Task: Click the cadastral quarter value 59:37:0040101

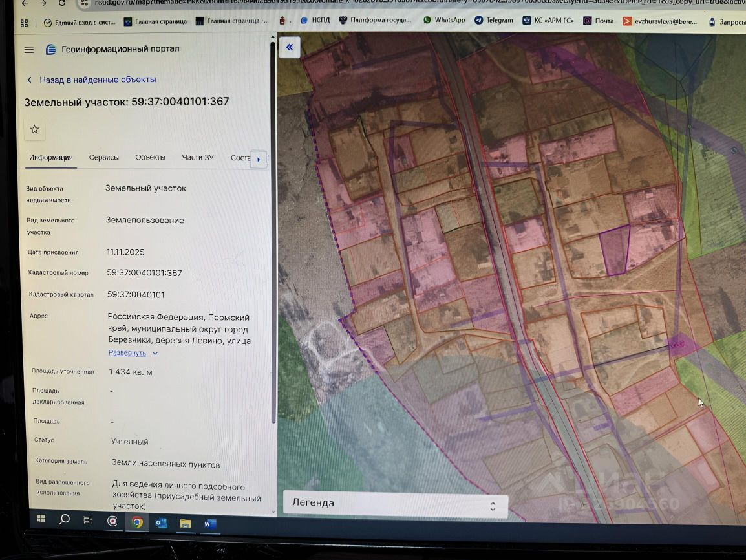Action: point(136,295)
